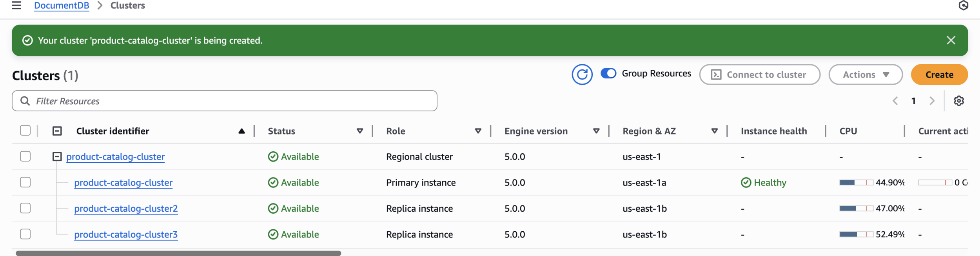The image size is (980, 256).
Task: Click the us-east-1a region cell
Action: tap(644, 182)
